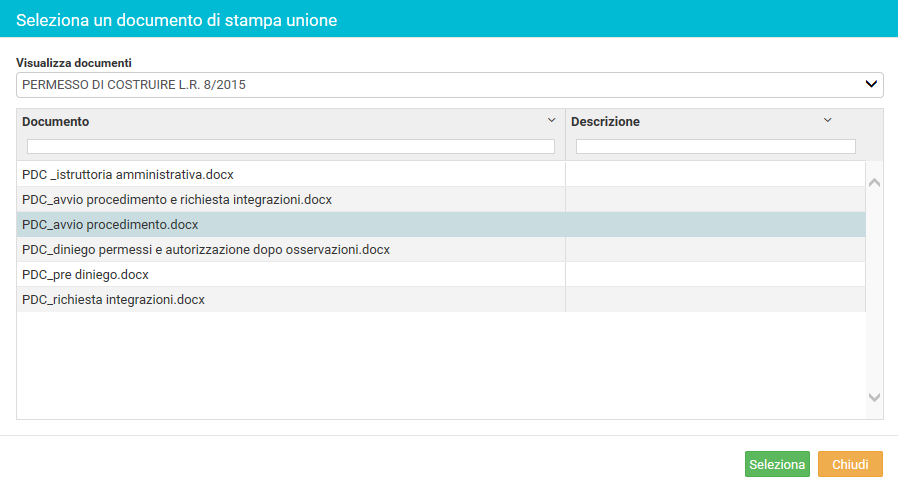The width and height of the screenshot is (898, 492).
Task: Click the Documento filter input field
Action: click(x=291, y=147)
